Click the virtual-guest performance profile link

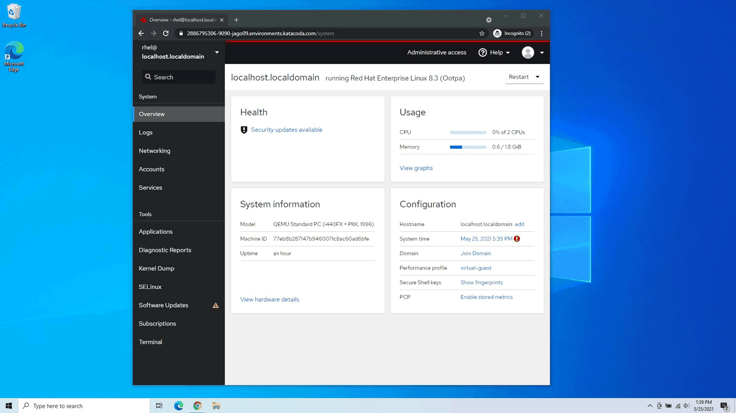(476, 268)
